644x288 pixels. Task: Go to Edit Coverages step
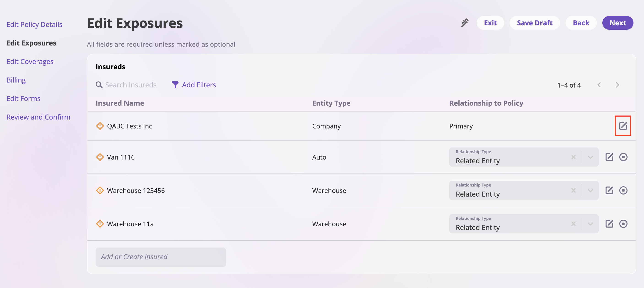pyautogui.click(x=30, y=61)
